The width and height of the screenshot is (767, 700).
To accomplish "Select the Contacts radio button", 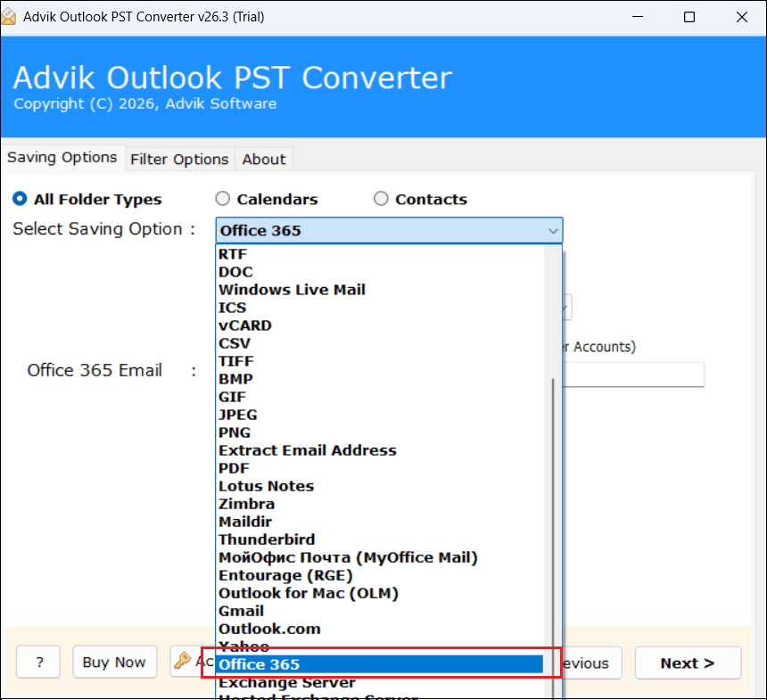I will (x=381, y=199).
